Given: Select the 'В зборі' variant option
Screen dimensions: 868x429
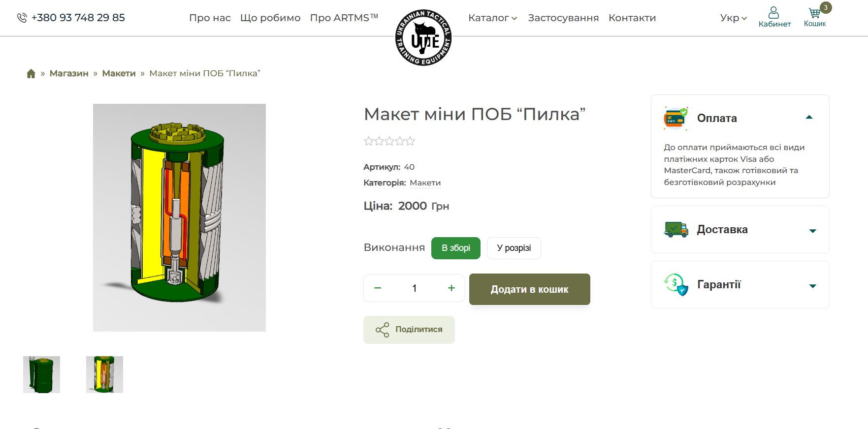Looking at the screenshot, I should (x=456, y=248).
